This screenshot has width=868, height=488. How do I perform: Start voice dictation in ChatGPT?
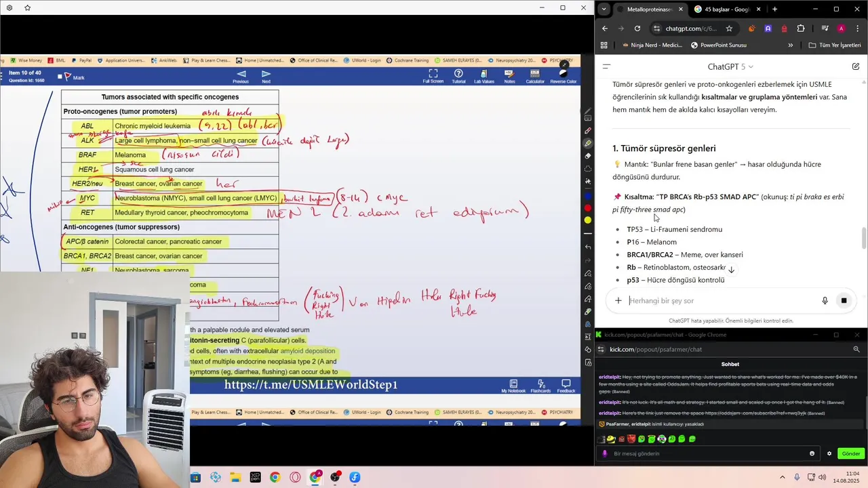coord(825,300)
